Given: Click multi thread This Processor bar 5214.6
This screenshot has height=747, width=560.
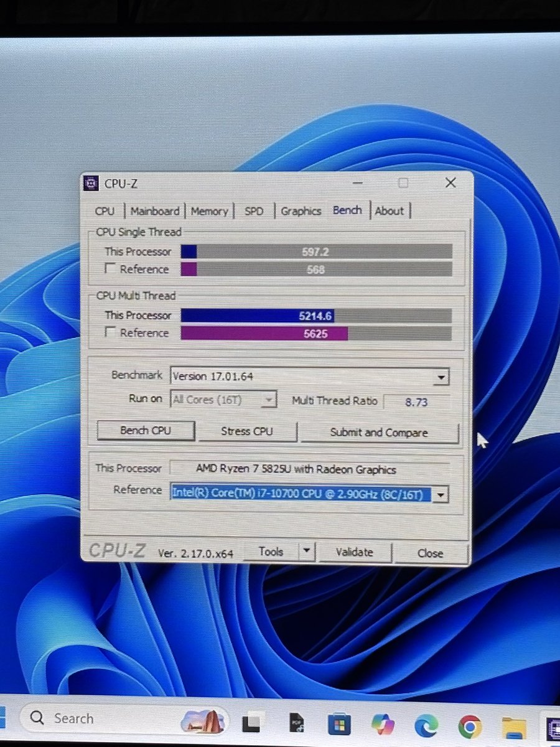Looking at the screenshot, I should pos(316,315).
